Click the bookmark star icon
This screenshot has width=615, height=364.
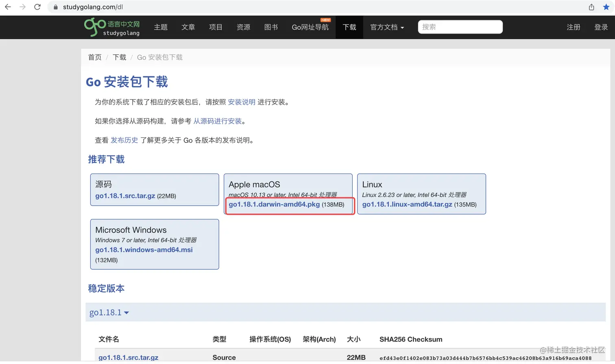pyautogui.click(x=606, y=7)
